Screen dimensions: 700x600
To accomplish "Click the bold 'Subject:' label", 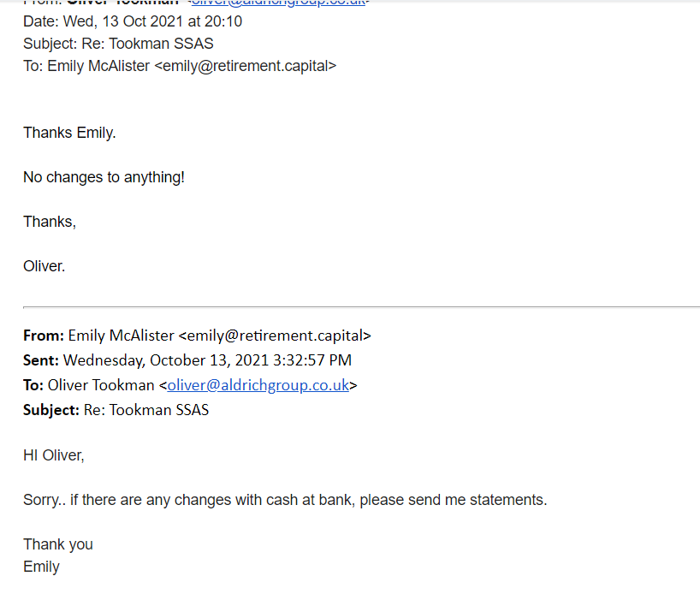I will [x=51, y=410].
